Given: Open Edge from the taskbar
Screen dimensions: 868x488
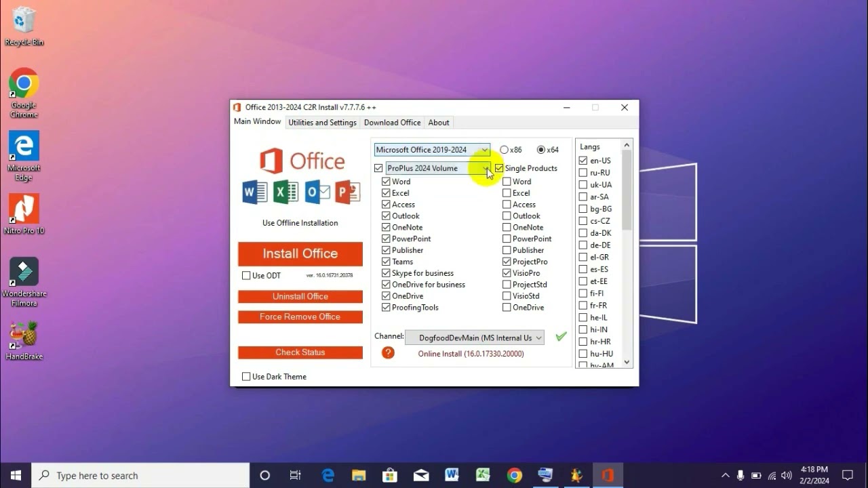Looking at the screenshot, I should pos(328,475).
